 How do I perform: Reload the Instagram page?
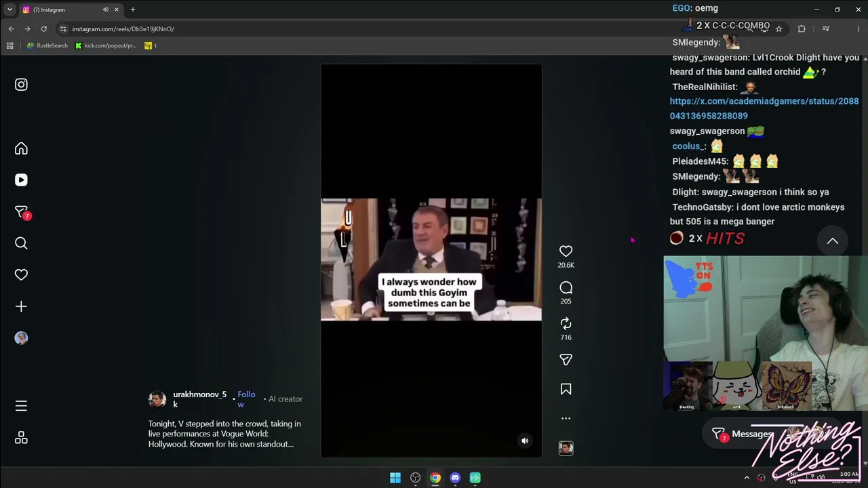point(43,28)
